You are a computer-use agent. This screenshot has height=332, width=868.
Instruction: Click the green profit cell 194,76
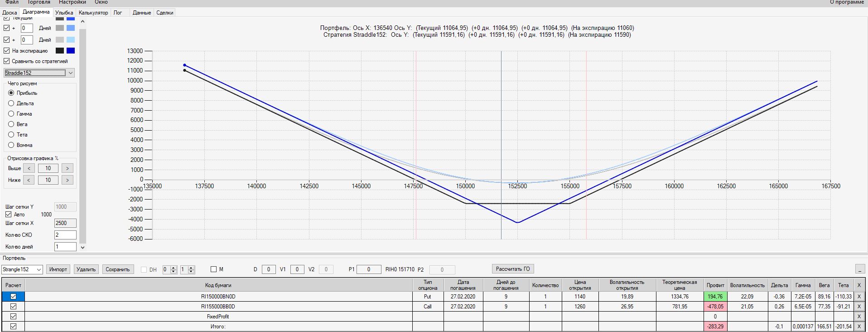point(715,297)
